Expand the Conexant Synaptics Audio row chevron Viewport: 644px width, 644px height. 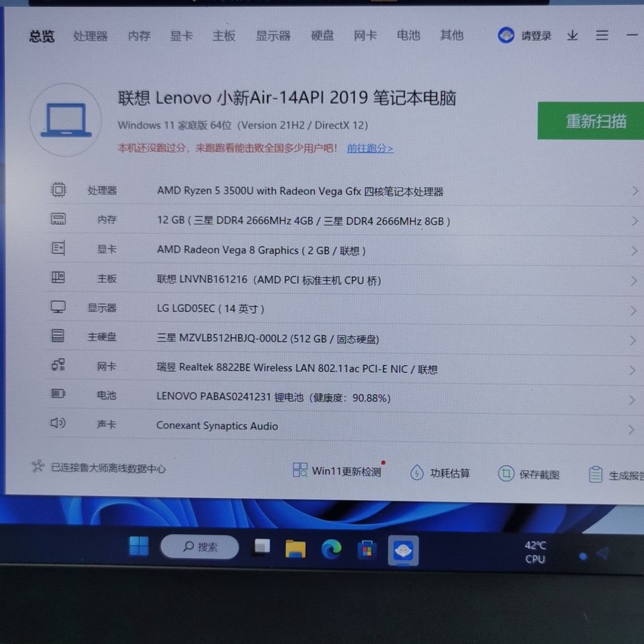click(632, 429)
